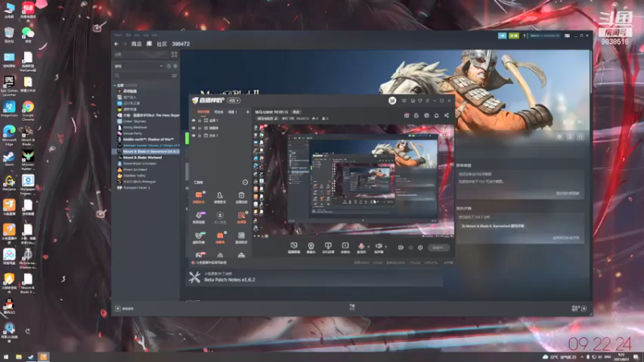Add video playback source from bottom toolbar
This screenshot has height=362, width=644.
(345, 248)
